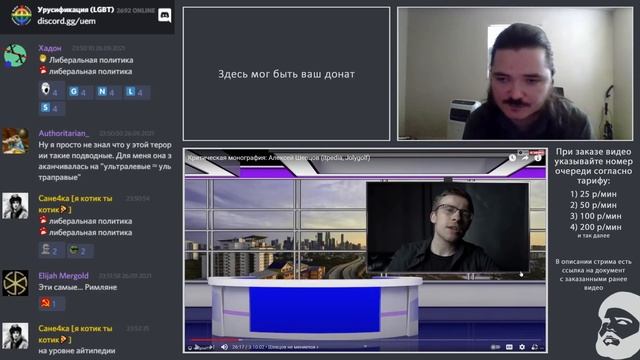Screen dimensions: 640x360
Task: Click the streamer webcam feed
Action: [x=515, y=74]
